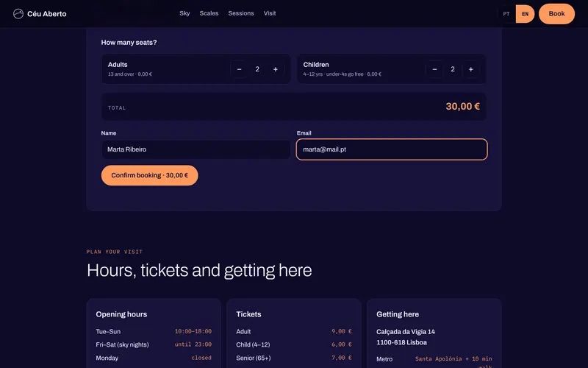Click 'until 23:00' for Fri–Sat sky nights

(x=193, y=344)
